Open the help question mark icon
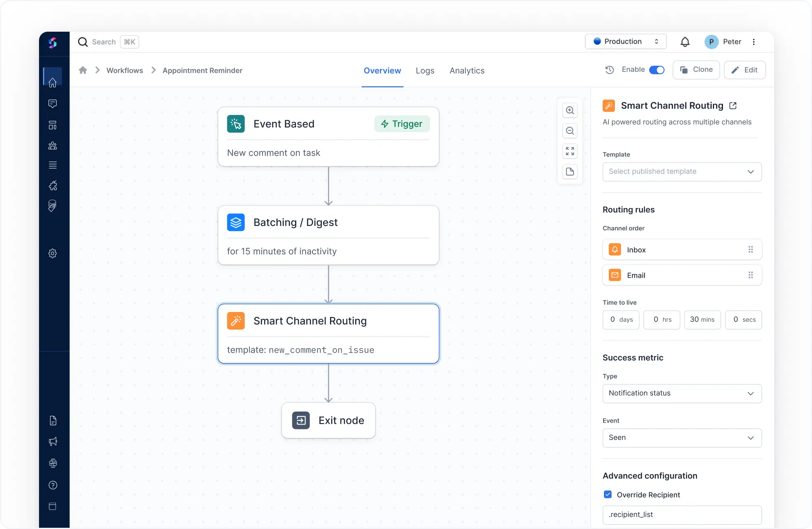Viewport: 812px width, 529px height. [52, 485]
